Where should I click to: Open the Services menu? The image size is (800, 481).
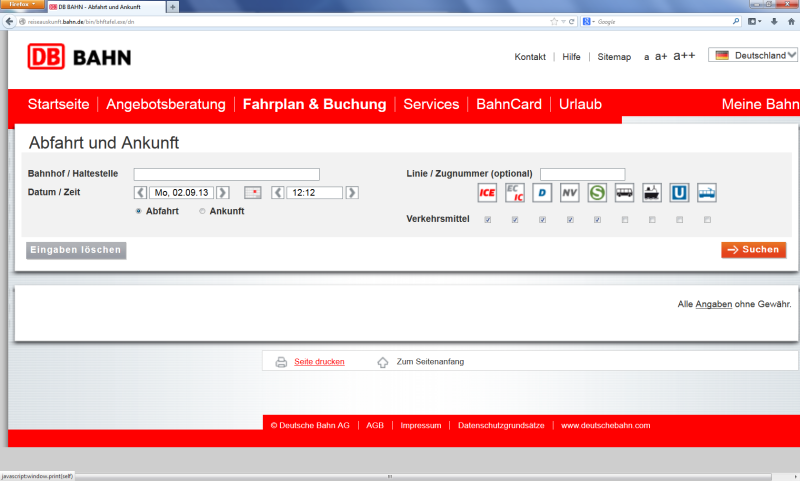tap(431, 104)
